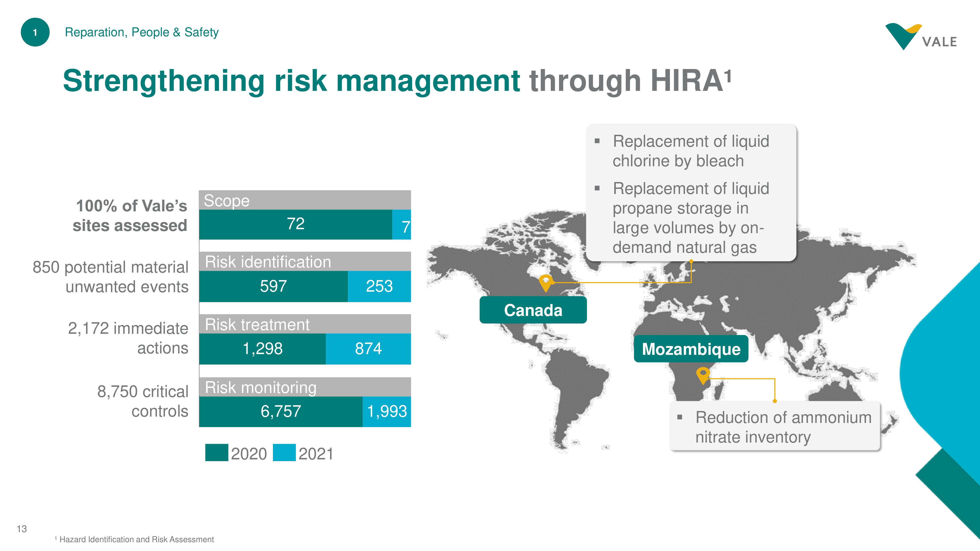Click the 253 risk identification segment
The image size is (980, 551).
(x=379, y=286)
